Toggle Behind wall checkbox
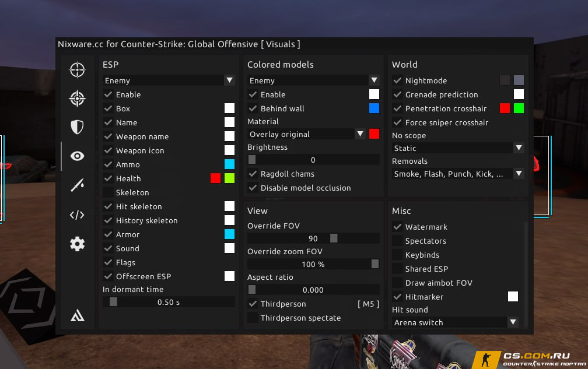Viewport: 588px width, 369px height. (253, 108)
